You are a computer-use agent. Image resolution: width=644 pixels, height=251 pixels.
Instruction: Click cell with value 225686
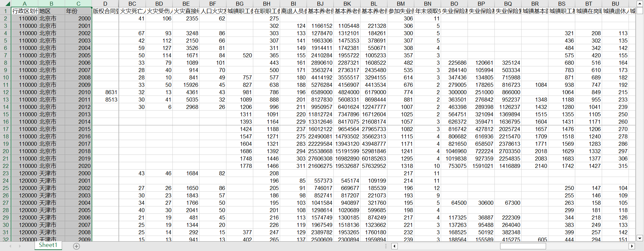click(x=454, y=63)
